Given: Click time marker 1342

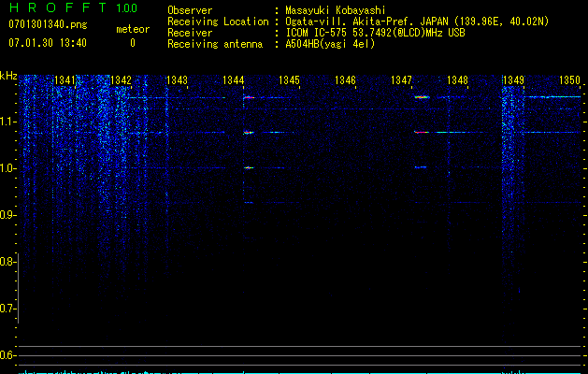Looking at the screenshot, I should point(122,79).
